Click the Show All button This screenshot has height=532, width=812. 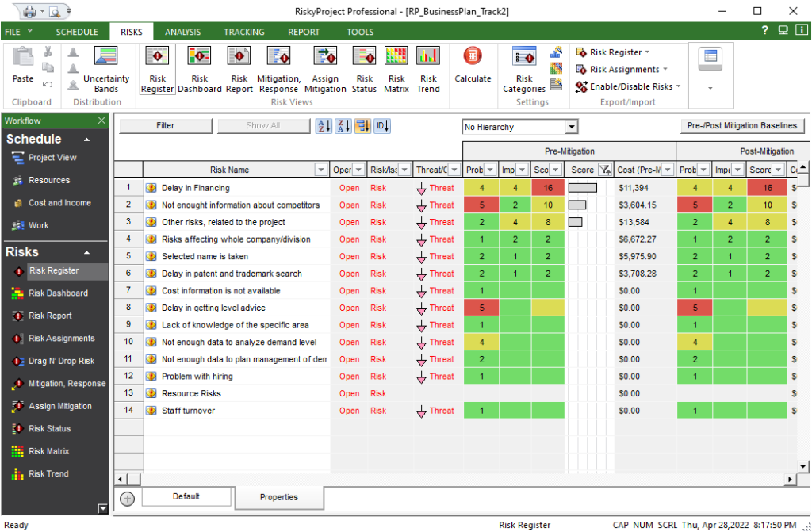pyautogui.click(x=263, y=125)
